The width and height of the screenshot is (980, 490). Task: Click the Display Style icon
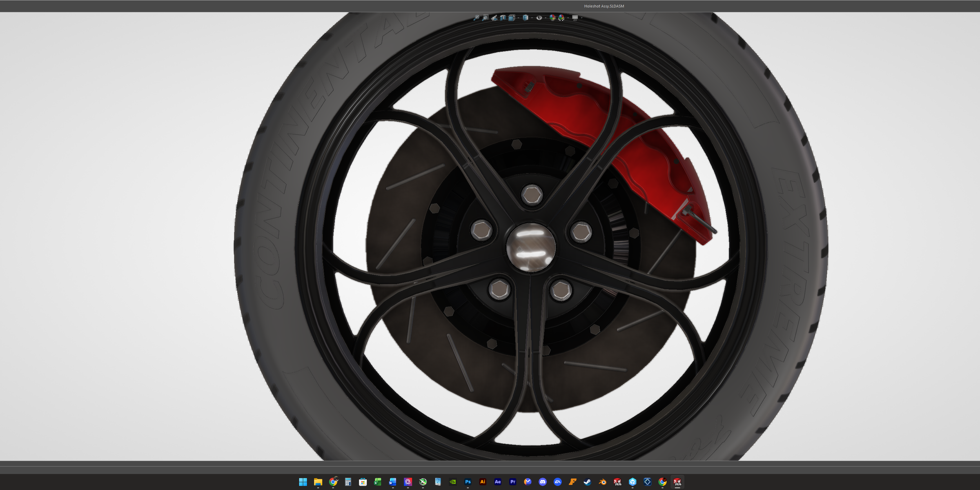(x=526, y=18)
